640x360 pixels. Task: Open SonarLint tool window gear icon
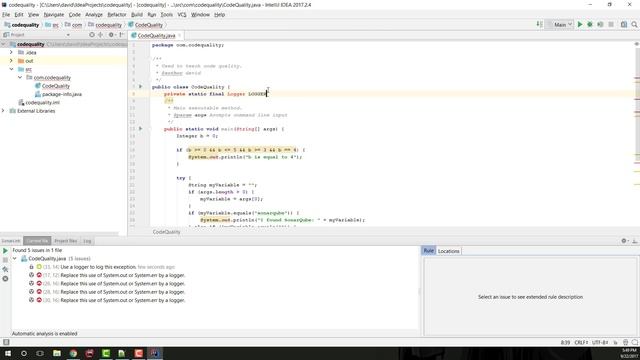(x=624, y=241)
